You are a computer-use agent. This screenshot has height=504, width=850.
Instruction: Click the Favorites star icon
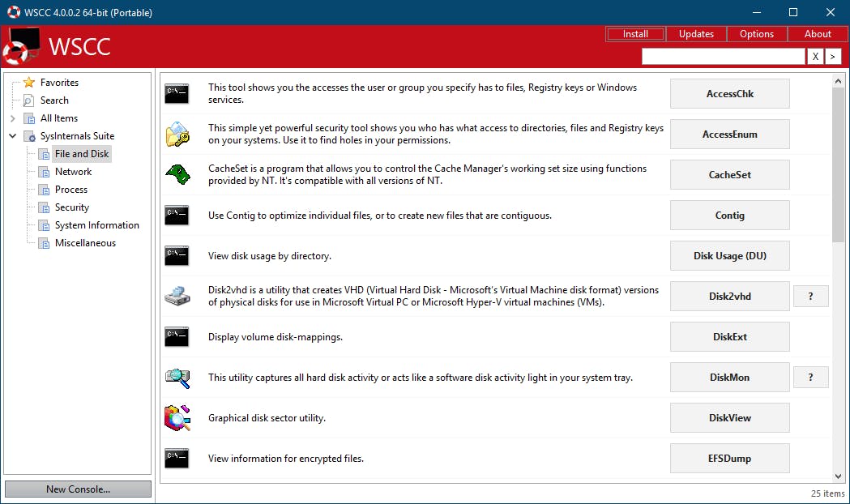[28, 83]
